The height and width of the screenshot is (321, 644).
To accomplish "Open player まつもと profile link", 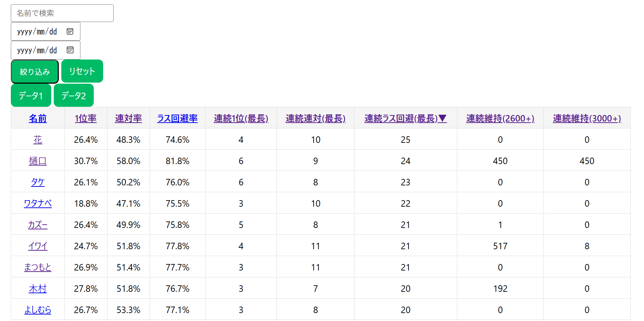I will 38,267.
